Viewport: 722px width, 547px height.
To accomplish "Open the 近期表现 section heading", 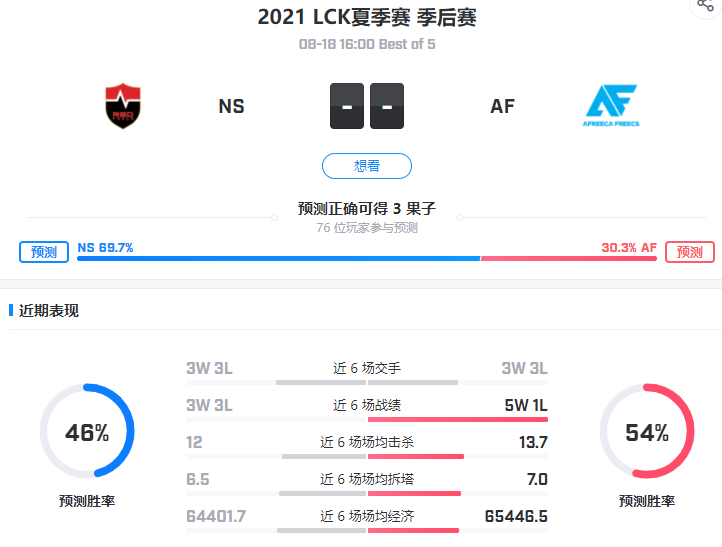I will pyautogui.click(x=48, y=311).
